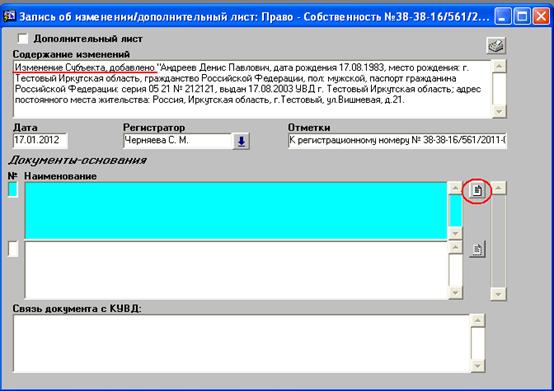Image resolution: width=554 pixels, height=391 pixels.
Task: Select the white second document name row
Action: point(236,270)
